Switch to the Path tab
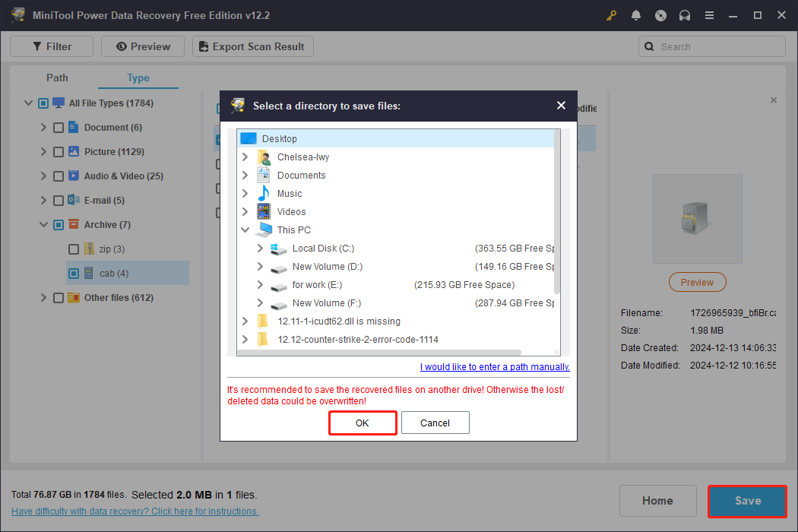Viewport: 798px width, 532px height. tap(57, 78)
